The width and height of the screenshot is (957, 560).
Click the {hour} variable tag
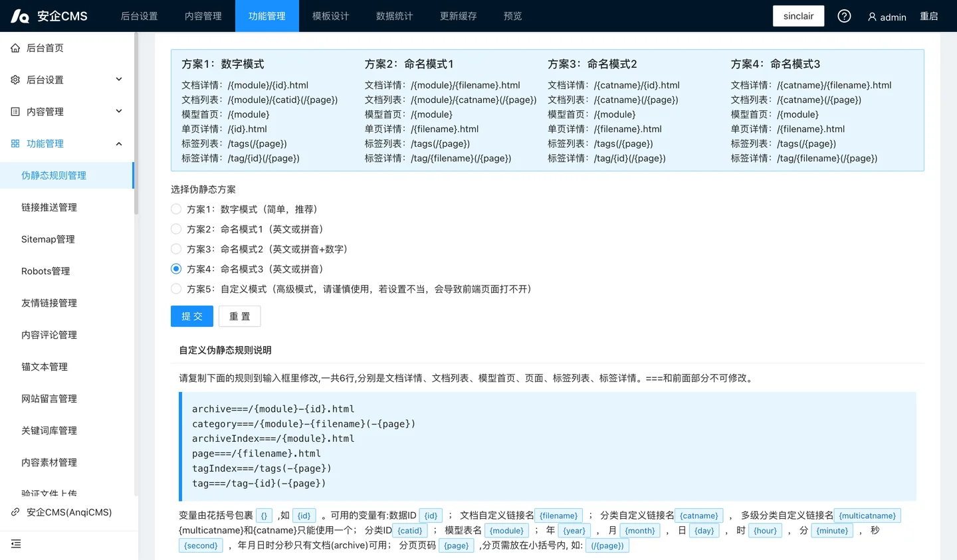765,530
